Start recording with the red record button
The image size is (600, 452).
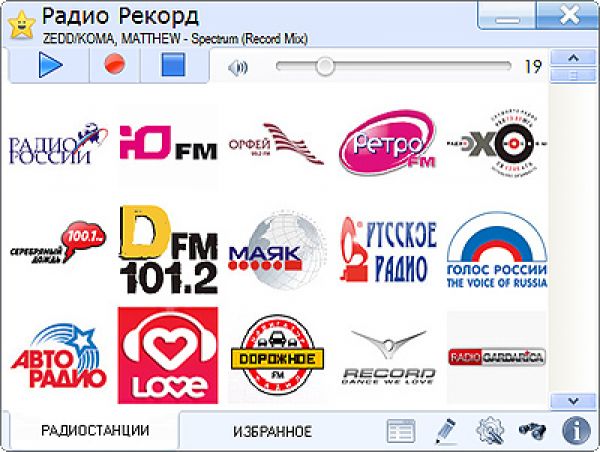pos(115,64)
